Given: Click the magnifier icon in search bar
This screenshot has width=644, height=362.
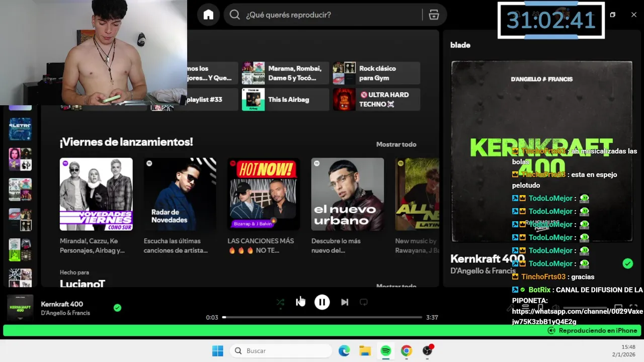Looking at the screenshot, I should click(x=234, y=15).
